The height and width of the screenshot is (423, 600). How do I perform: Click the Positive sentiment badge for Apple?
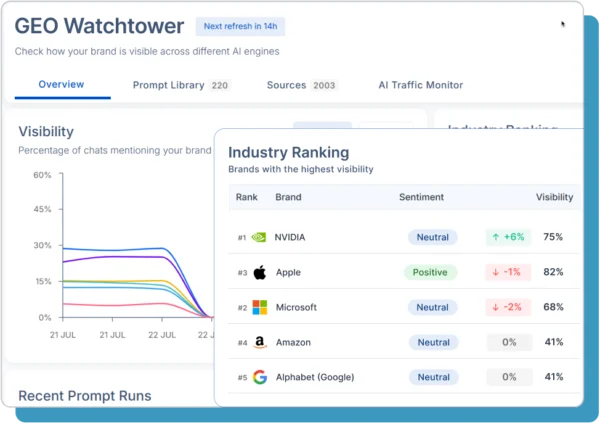[431, 272]
